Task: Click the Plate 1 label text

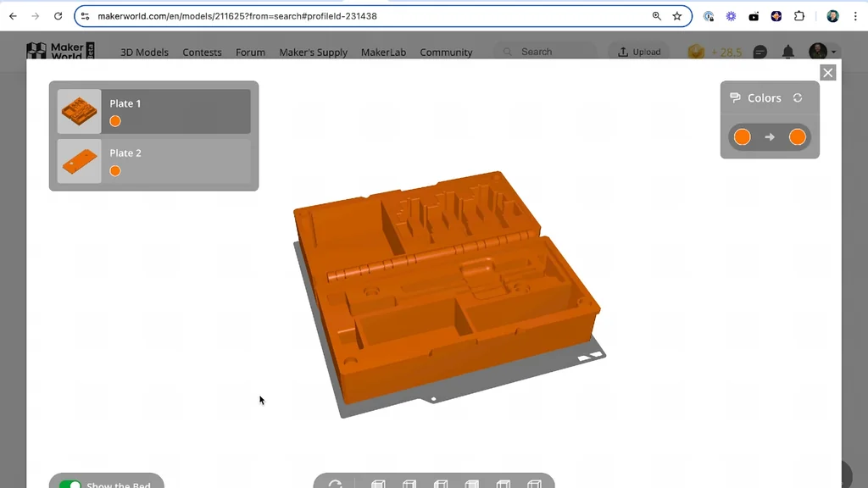Action: point(125,103)
